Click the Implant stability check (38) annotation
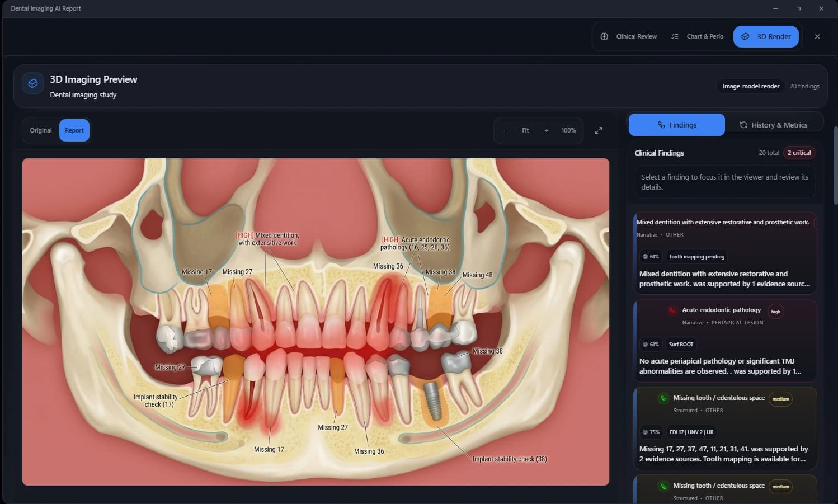Viewport: 838px width, 504px height. point(510,459)
